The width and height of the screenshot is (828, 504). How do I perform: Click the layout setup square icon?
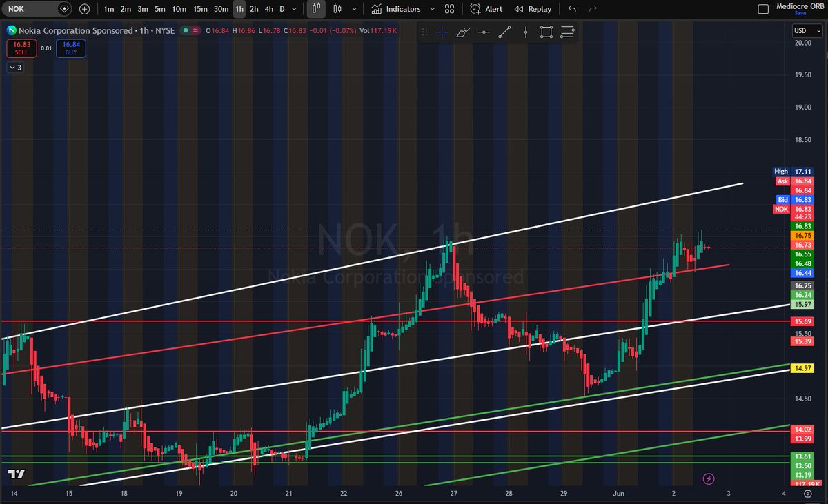pyautogui.click(x=762, y=9)
